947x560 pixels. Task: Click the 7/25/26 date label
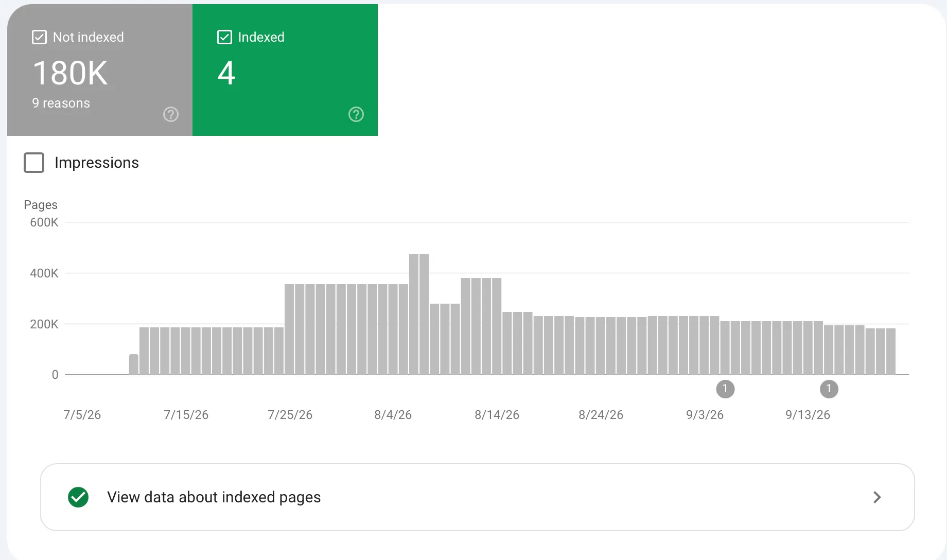290,415
